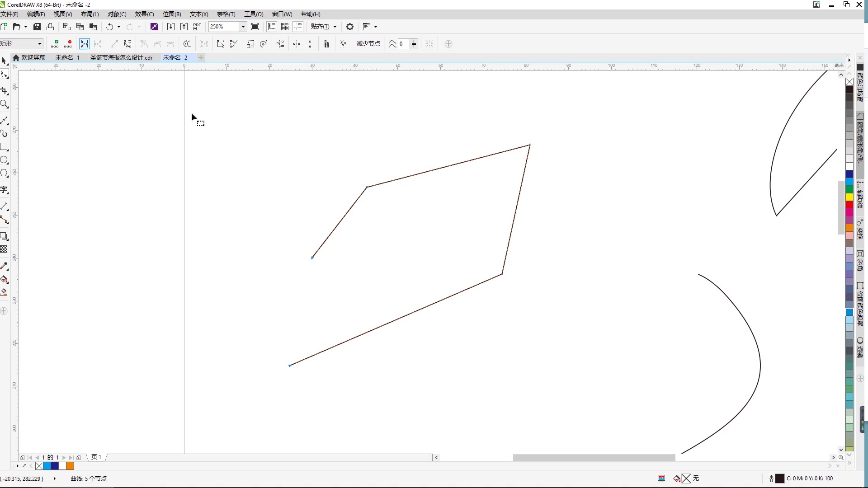Click the Publish to PDF icon
868x488 pixels.
[197, 27]
